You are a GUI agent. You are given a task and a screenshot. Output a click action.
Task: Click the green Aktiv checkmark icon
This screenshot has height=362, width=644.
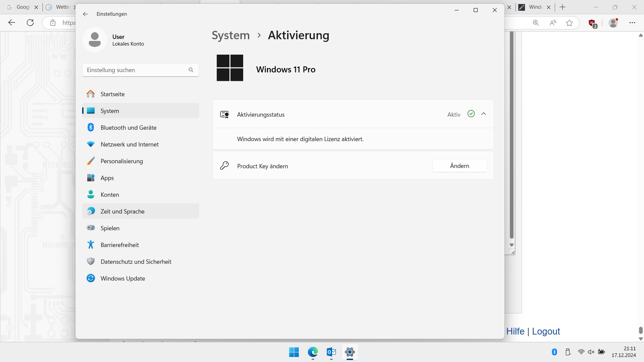(x=471, y=114)
